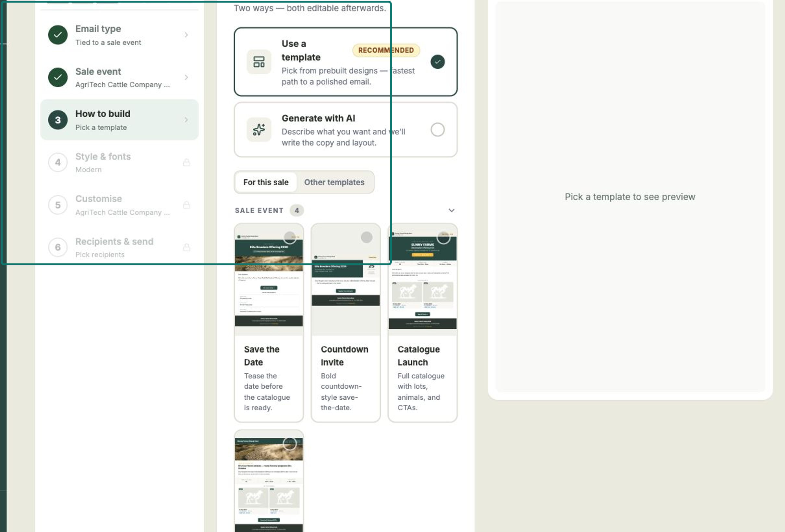
Task: Click the Email type completed checkmark icon
Action: (x=58, y=35)
